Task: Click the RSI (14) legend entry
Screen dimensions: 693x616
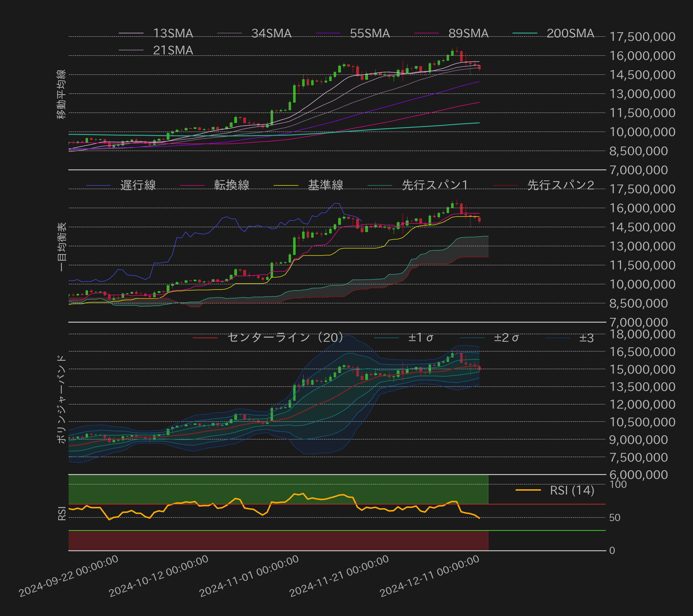Action: [572, 490]
